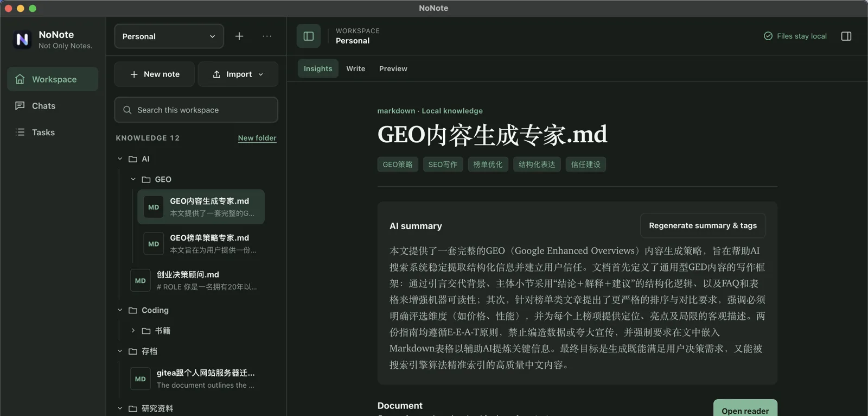Click the Coding folder icon
The width and height of the screenshot is (868, 416).
coord(133,310)
